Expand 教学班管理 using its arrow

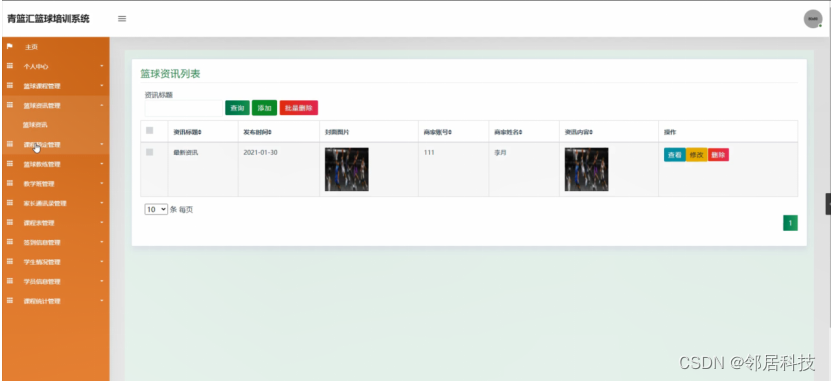(101, 184)
